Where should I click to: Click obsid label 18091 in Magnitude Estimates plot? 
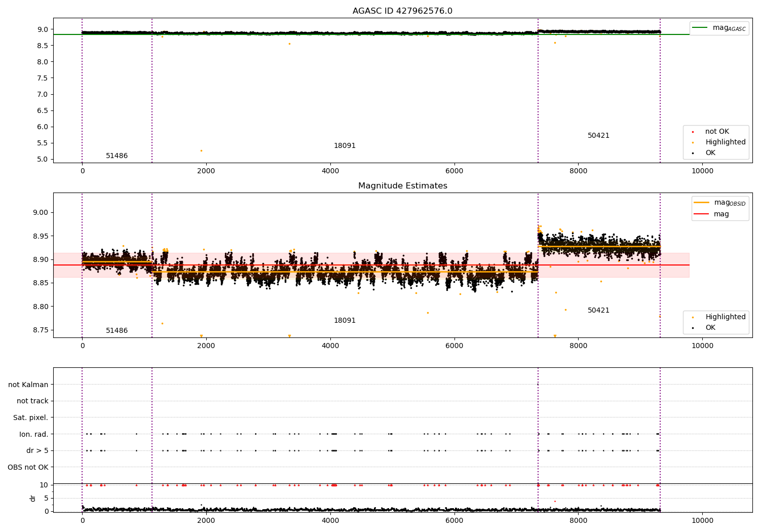345,321
